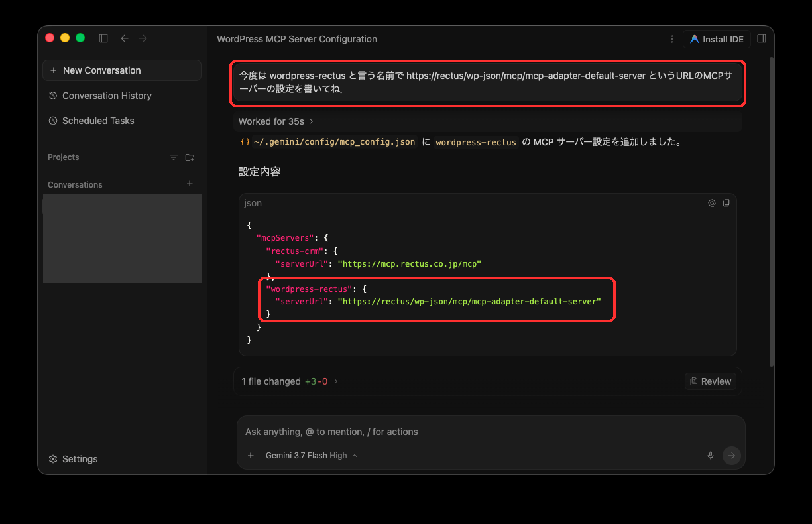Click the WordPress MCP Server Configuration title
This screenshot has height=524, width=812.
(297, 39)
